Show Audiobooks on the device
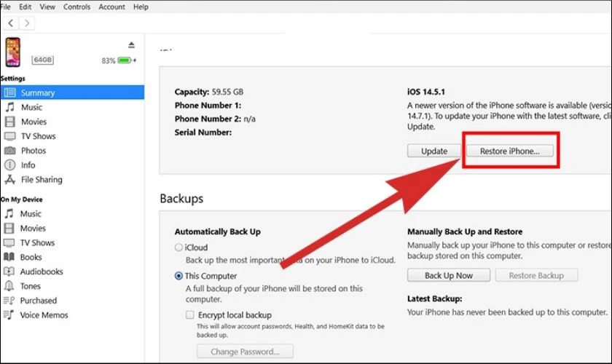This screenshot has width=612, height=364. point(42,272)
